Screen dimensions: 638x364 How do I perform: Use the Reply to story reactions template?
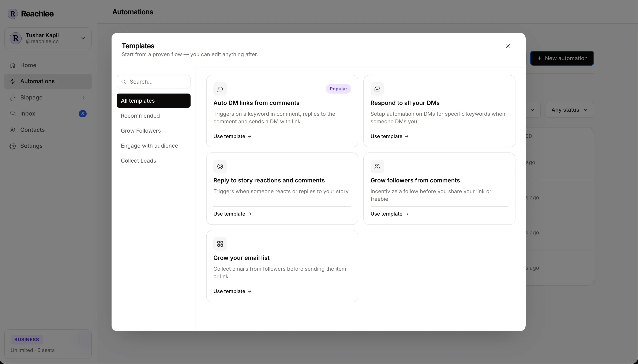[232, 214]
